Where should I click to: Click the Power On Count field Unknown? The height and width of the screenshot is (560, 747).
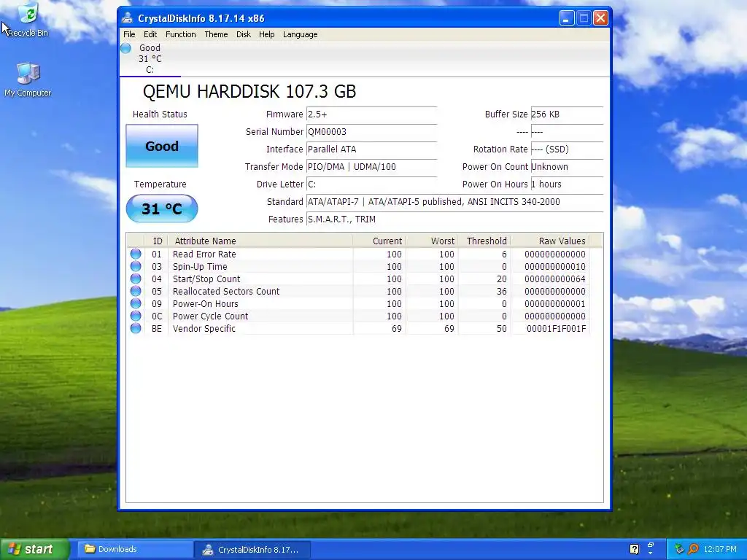pyautogui.click(x=567, y=167)
